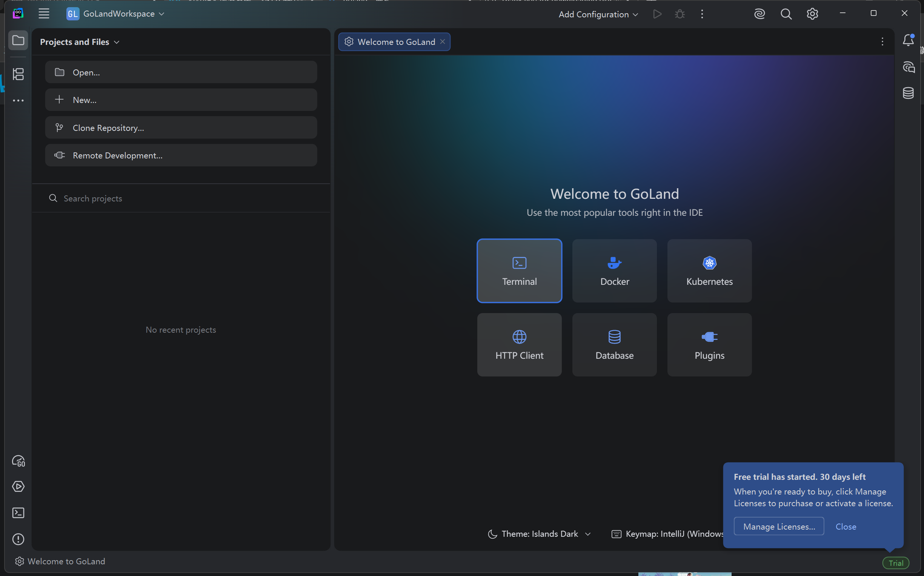Click the New... project button
The image size is (924, 576).
coord(181,100)
